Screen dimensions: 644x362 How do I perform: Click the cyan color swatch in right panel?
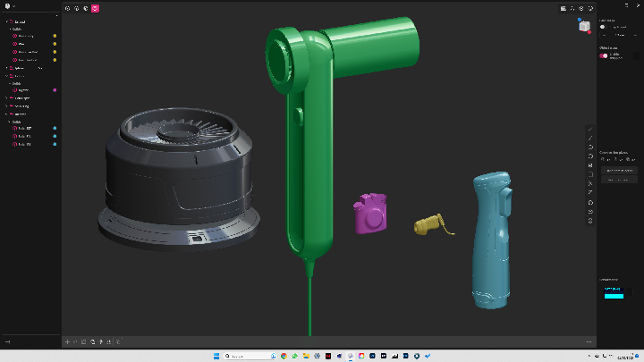[x=614, y=295]
